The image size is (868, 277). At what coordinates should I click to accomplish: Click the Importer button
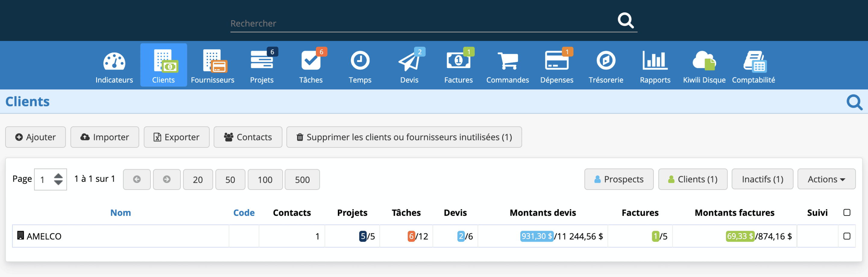[x=105, y=137]
